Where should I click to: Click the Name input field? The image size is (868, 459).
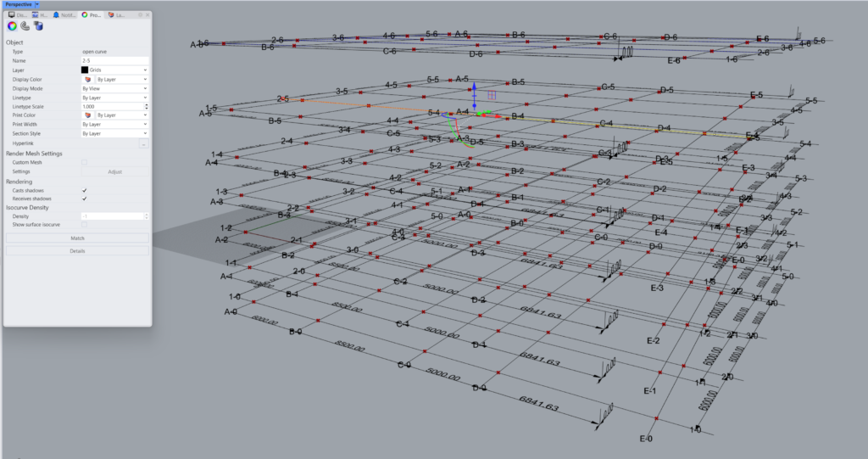[x=114, y=60]
